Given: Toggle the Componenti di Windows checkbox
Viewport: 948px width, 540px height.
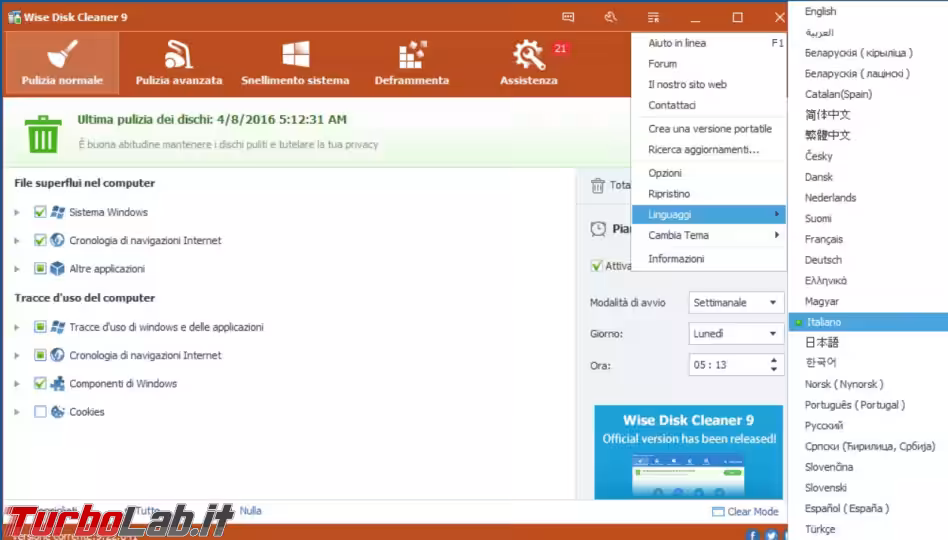Looking at the screenshot, I should click(x=40, y=383).
